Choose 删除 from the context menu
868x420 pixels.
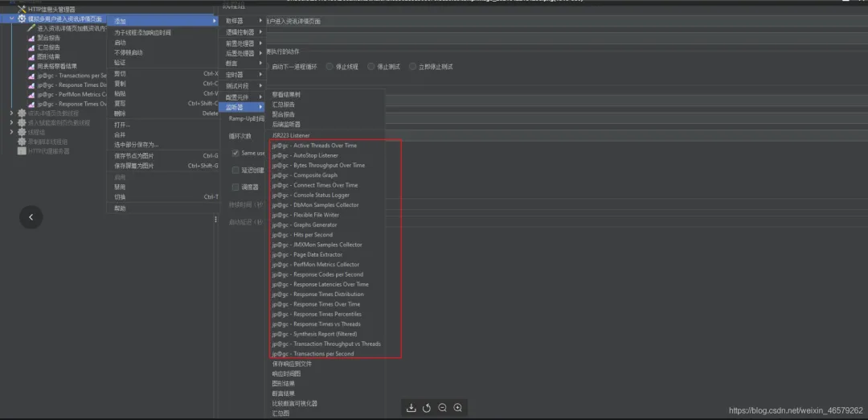pyautogui.click(x=162, y=113)
